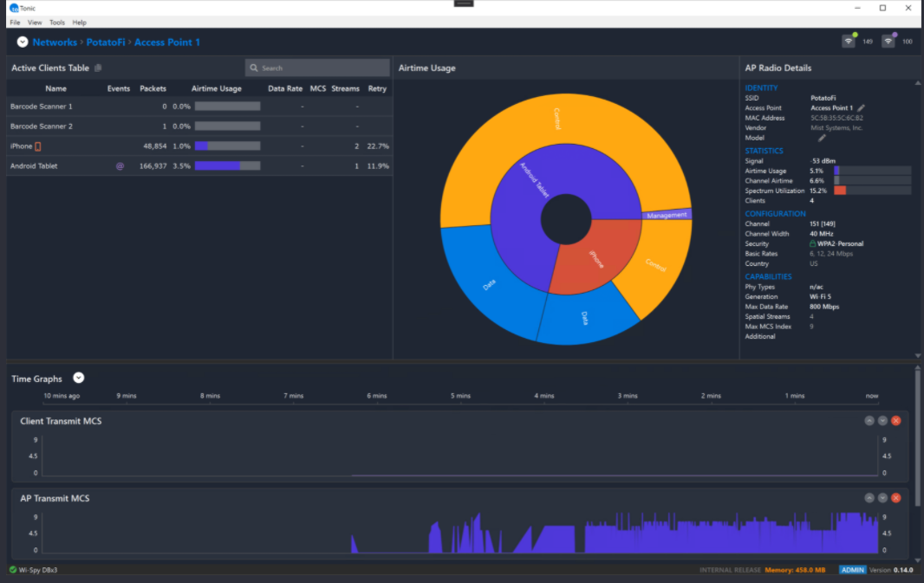Edit the Access Point name with the pencil icon
The height and width of the screenshot is (583, 924).
click(861, 107)
